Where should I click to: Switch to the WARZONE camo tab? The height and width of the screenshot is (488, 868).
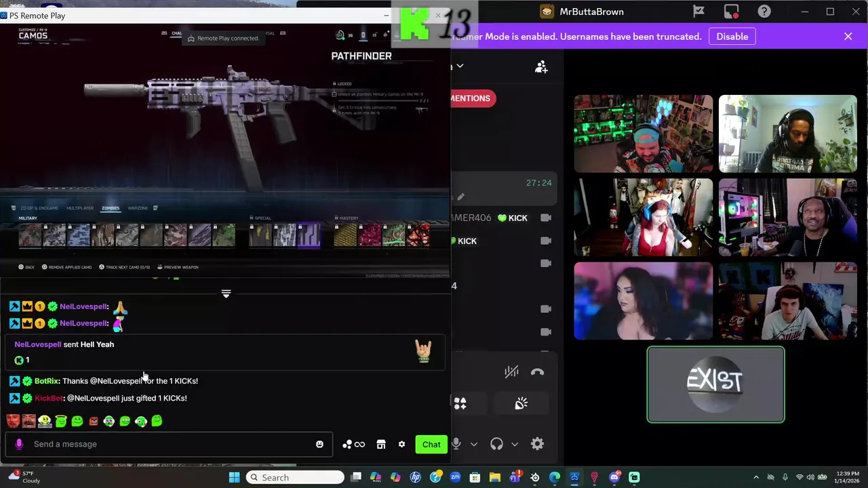tap(138, 208)
